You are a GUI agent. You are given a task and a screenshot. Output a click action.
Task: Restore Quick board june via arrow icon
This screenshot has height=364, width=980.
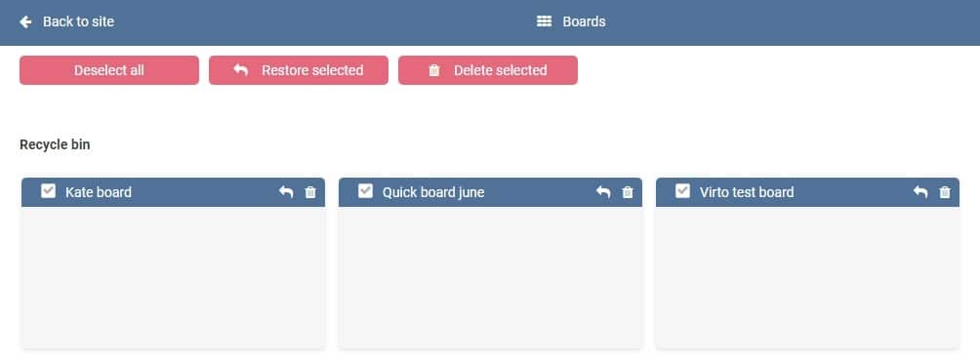603,192
